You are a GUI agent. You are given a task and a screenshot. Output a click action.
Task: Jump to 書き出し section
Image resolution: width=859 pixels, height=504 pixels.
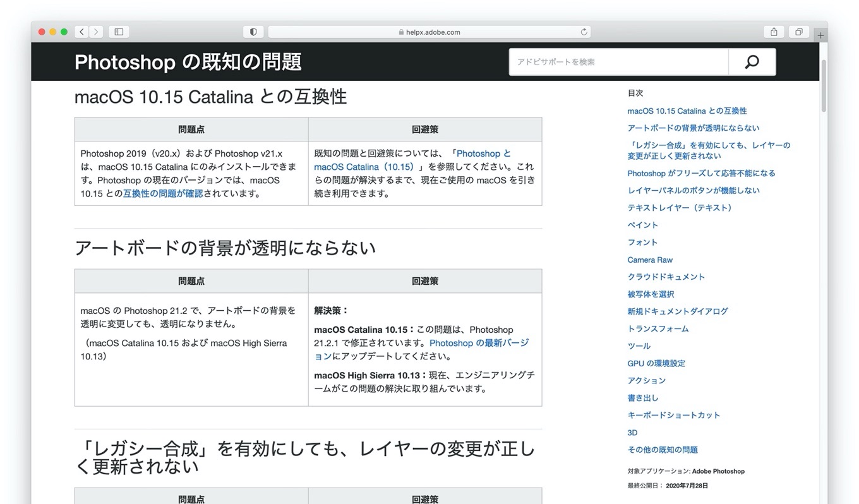(x=643, y=398)
